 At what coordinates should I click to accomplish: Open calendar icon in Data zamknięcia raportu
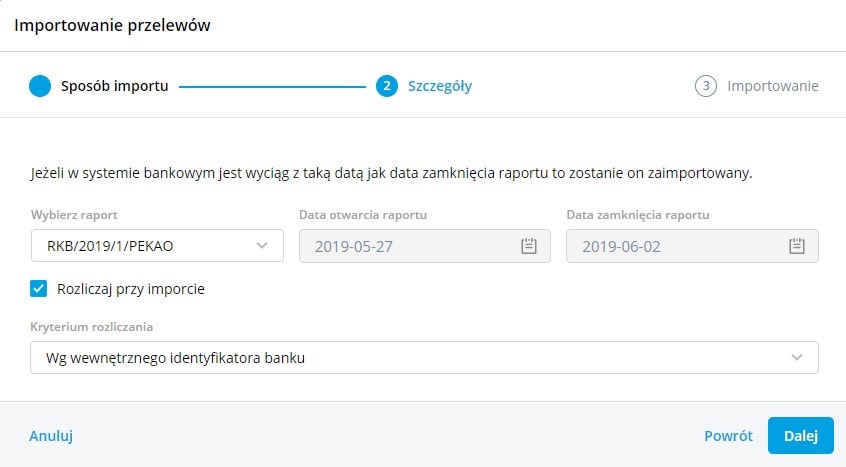pos(796,246)
